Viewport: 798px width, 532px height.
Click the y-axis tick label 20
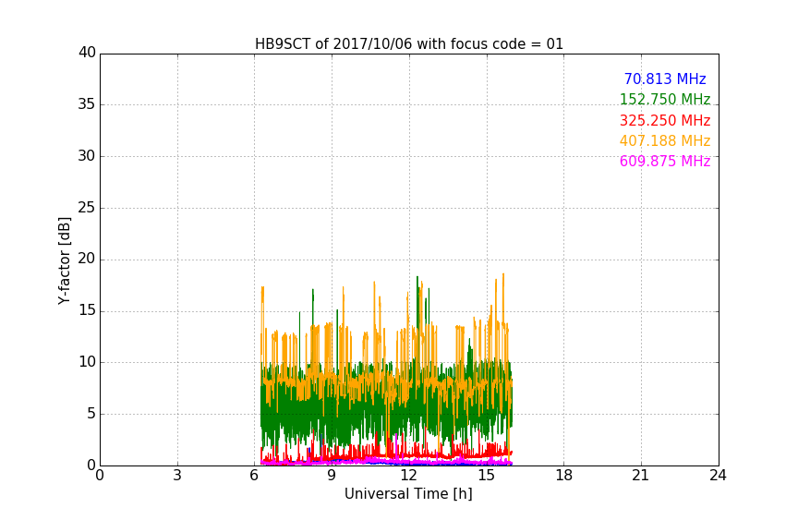point(87,260)
